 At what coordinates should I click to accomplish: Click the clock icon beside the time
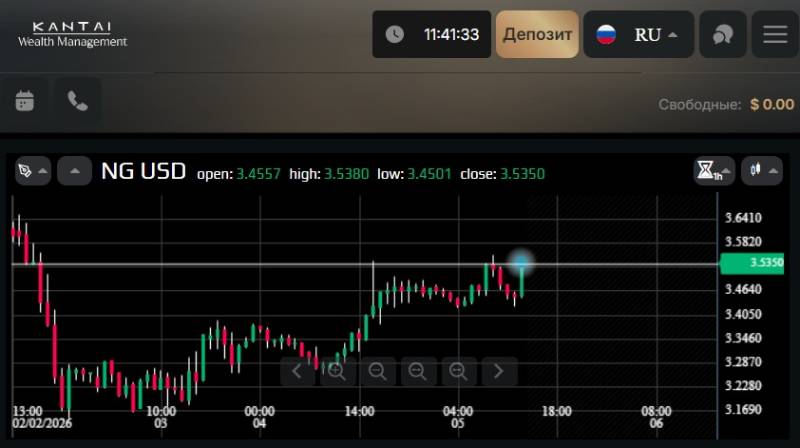point(394,34)
